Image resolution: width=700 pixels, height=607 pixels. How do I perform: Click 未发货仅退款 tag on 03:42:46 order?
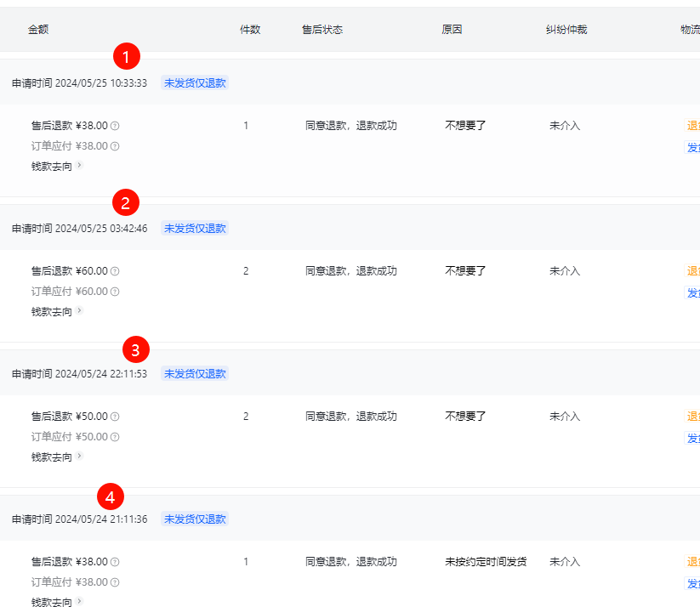pos(195,229)
